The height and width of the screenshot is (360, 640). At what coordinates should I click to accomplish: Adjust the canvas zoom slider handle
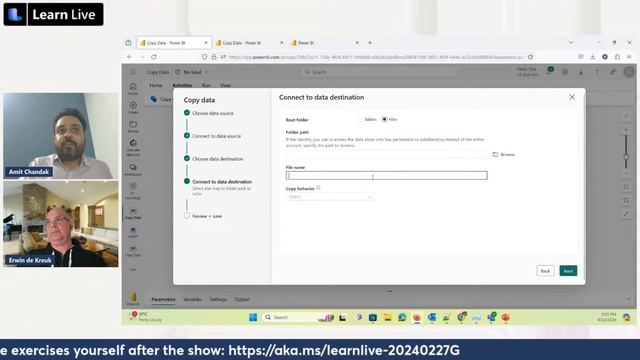click(x=626, y=157)
